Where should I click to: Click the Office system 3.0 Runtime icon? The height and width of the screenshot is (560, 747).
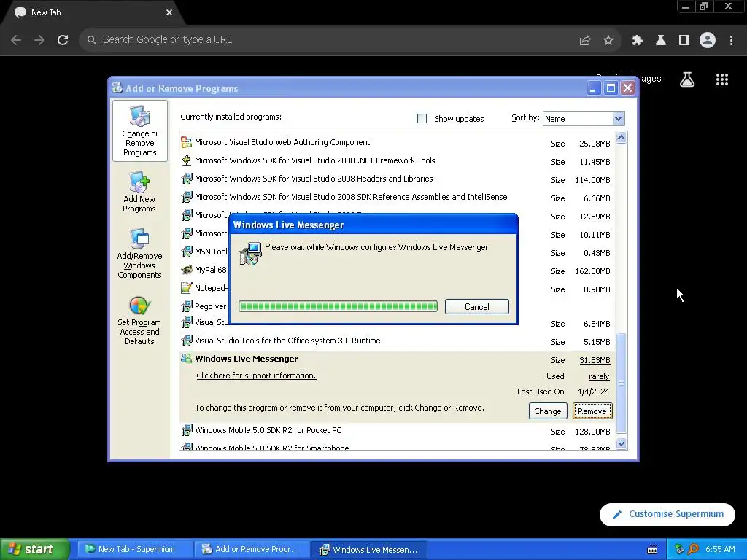(x=186, y=341)
